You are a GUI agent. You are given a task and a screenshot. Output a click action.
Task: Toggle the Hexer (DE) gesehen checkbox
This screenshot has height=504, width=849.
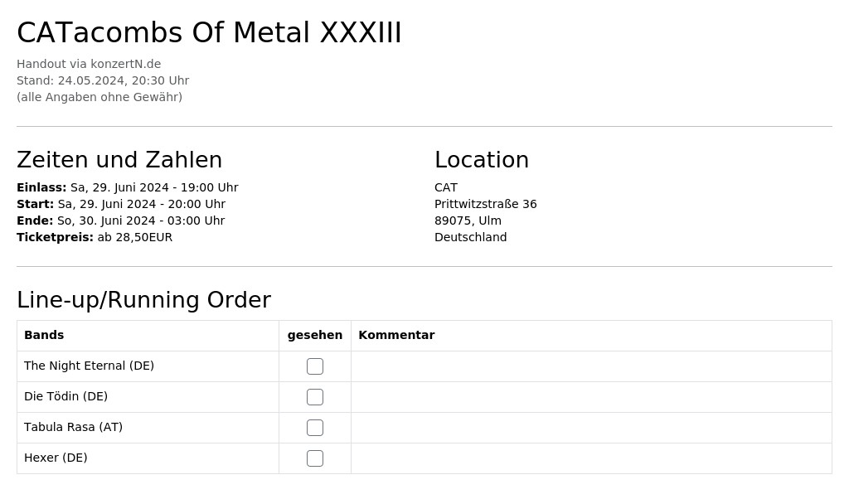(x=314, y=458)
